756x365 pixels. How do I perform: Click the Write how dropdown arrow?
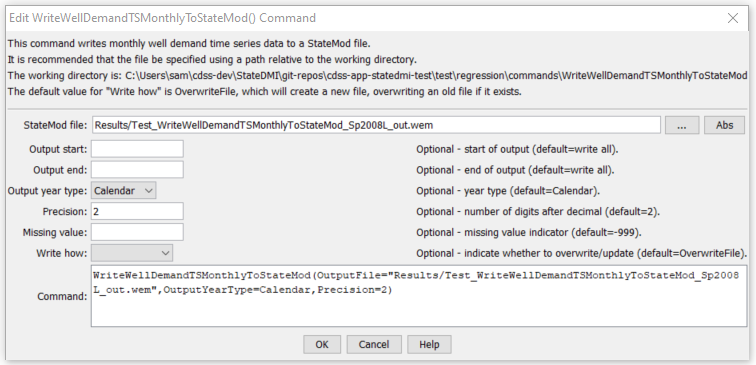point(165,253)
